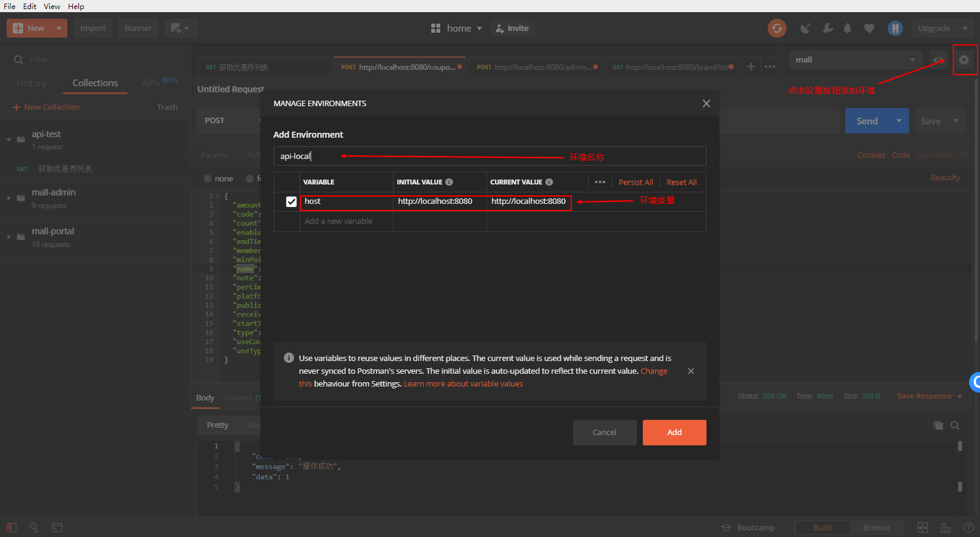Image resolution: width=980 pixels, height=537 pixels.
Task: Click the sync status icon in header
Action: (777, 28)
